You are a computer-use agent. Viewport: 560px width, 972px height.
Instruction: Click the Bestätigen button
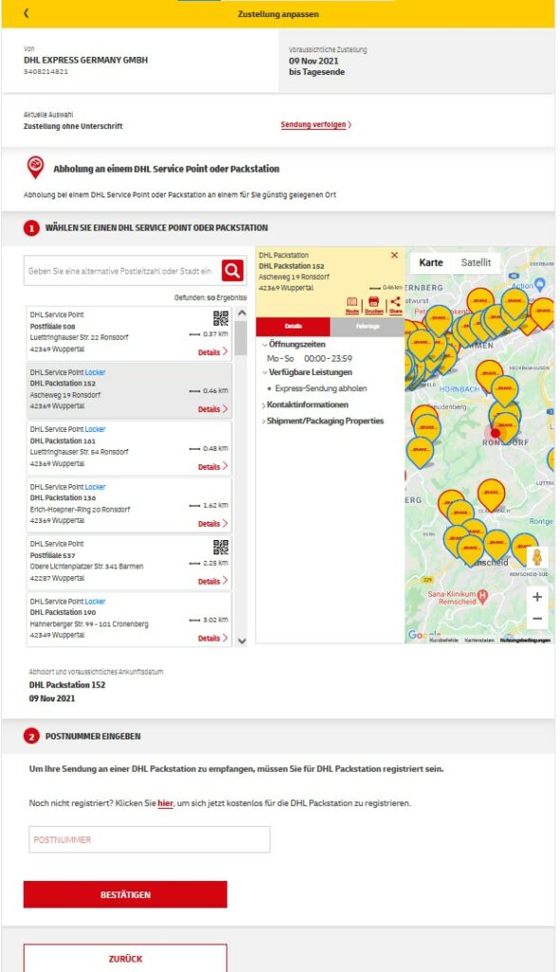[x=125, y=894]
